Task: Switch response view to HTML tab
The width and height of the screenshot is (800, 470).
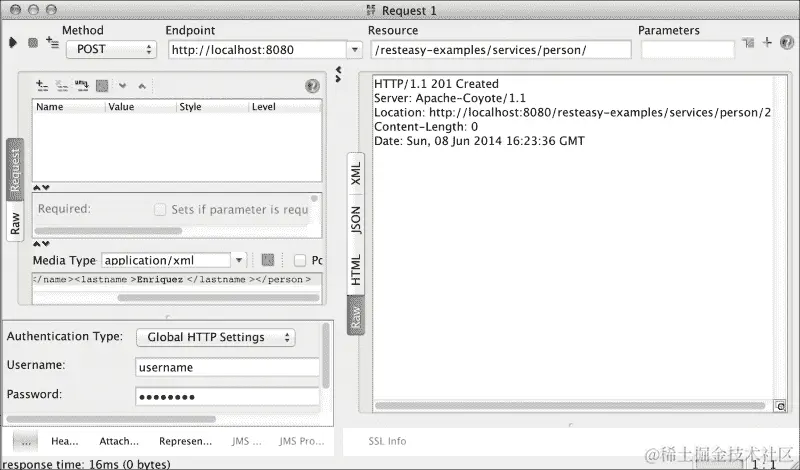Action: pos(356,269)
